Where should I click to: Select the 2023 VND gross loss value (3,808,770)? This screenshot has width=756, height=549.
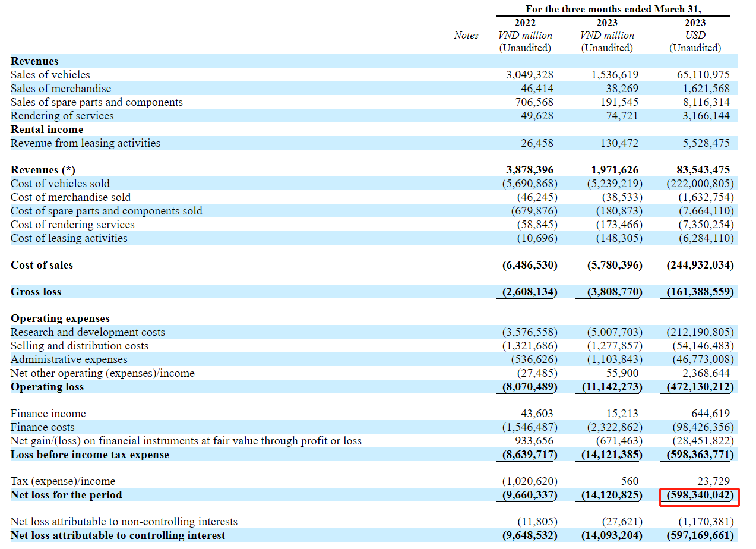611,292
